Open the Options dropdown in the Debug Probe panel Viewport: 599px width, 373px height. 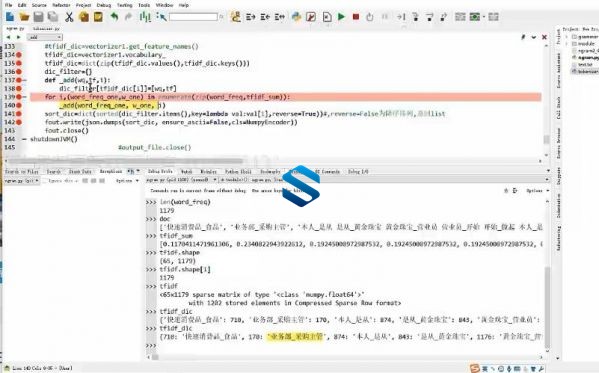point(537,190)
